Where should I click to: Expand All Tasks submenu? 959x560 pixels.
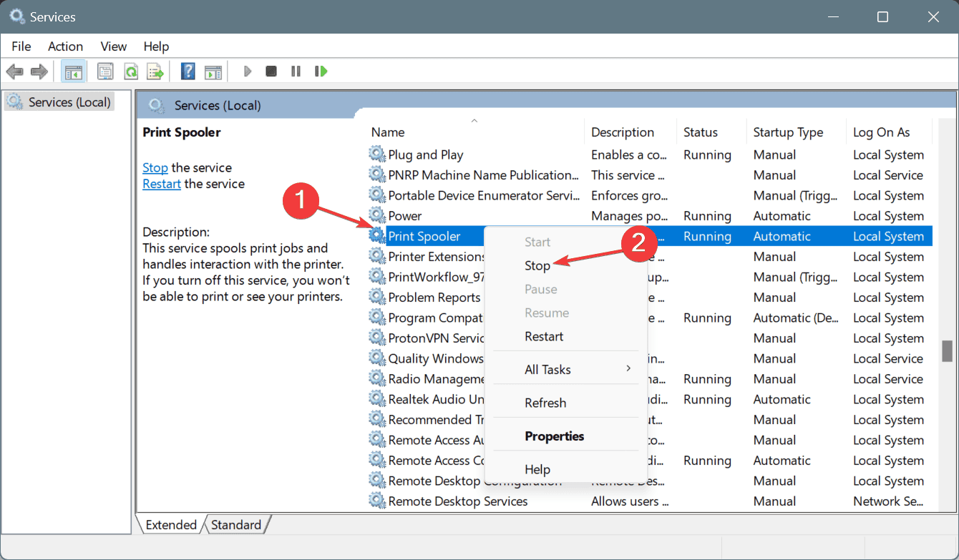pos(565,369)
